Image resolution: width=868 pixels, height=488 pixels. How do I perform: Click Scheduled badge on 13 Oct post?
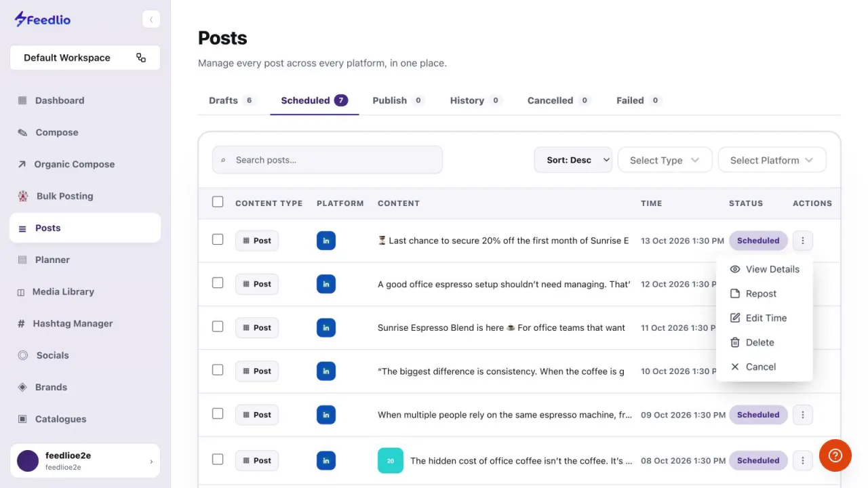(x=758, y=241)
